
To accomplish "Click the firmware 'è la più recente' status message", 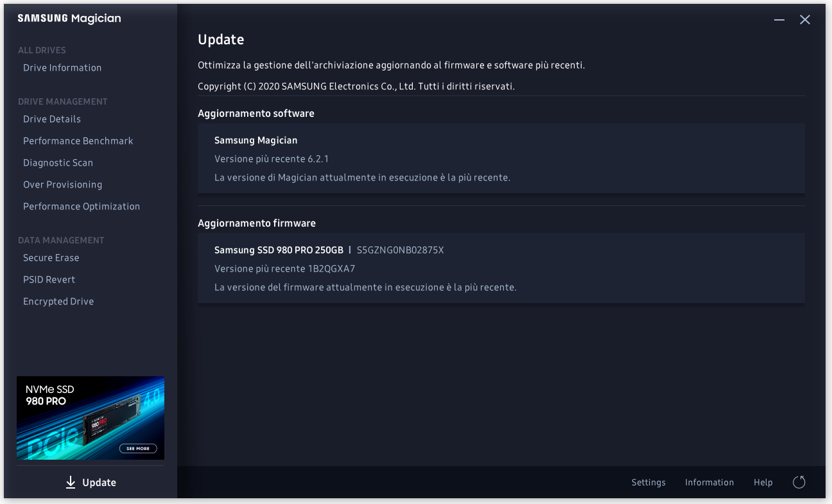I will click(365, 287).
